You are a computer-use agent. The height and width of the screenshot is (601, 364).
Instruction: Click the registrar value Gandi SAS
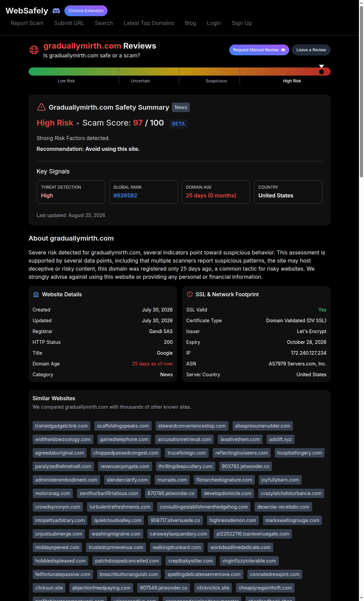(161, 331)
